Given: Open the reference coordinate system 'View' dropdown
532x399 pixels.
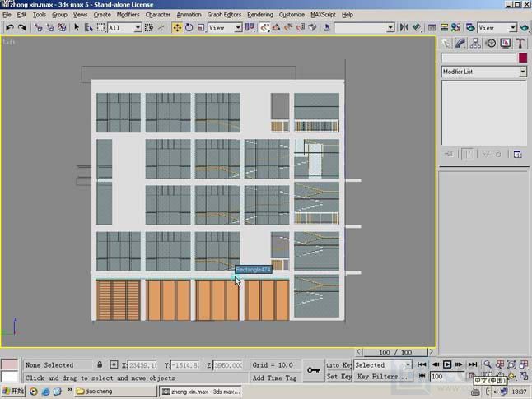Looking at the screenshot, I should click(239, 27).
